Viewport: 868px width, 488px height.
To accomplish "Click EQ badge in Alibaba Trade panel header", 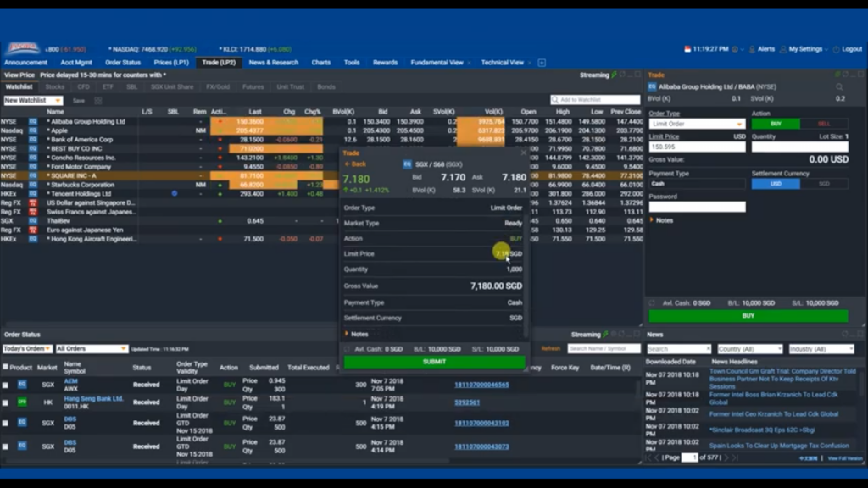I will click(x=652, y=87).
